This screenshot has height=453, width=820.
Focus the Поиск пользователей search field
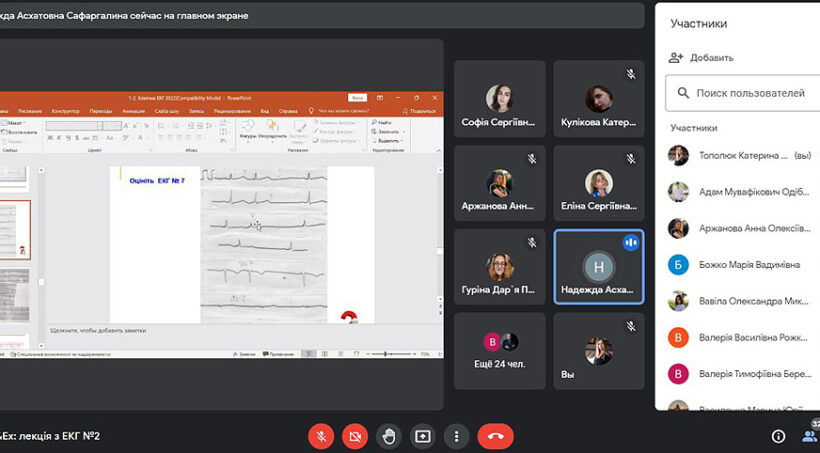coord(743,93)
